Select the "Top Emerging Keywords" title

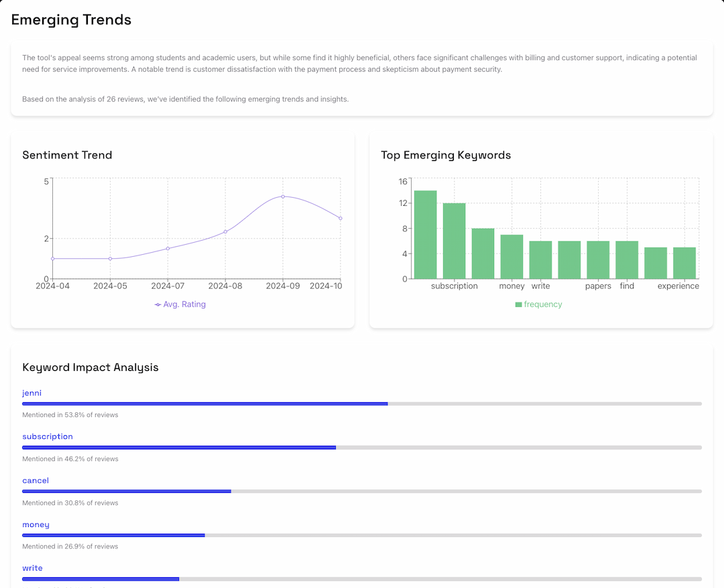pyautogui.click(x=446, y=155)
